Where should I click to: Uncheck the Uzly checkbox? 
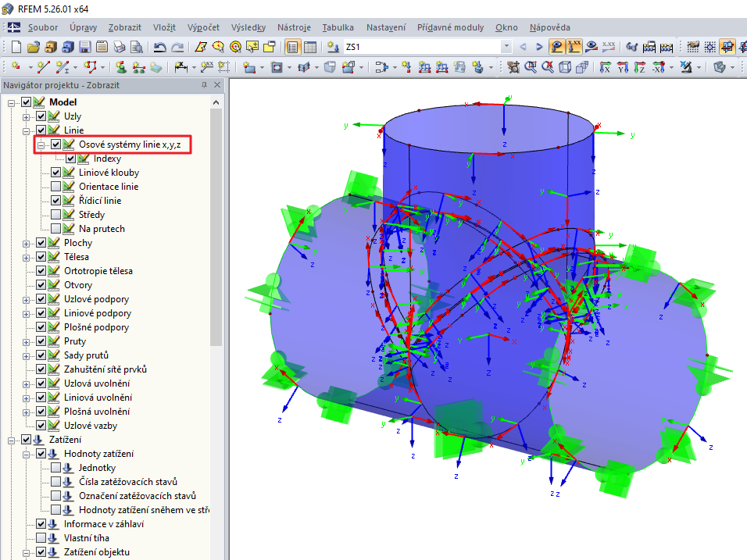coord(41,116)
